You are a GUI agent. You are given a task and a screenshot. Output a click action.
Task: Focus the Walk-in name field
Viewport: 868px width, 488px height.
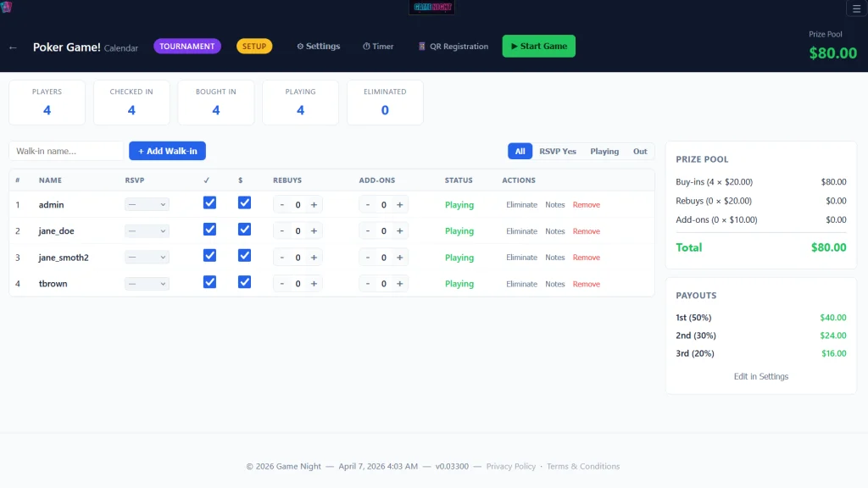66,151
